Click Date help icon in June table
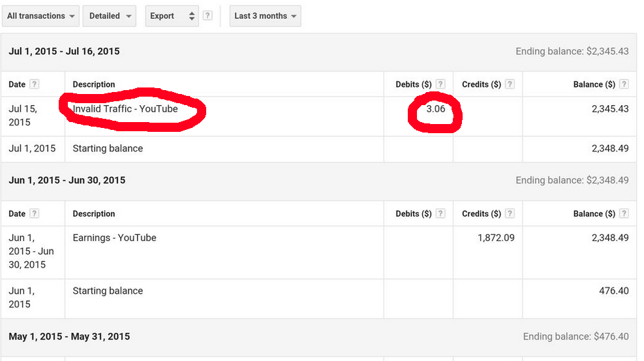The height and width of the screenshot is (361, 644). 35,213
